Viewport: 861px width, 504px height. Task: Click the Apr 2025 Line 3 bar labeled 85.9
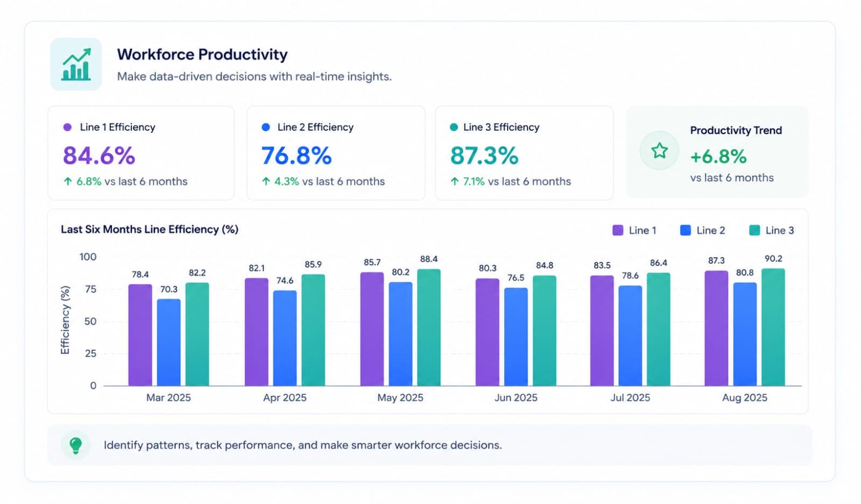tap(313, 330)
